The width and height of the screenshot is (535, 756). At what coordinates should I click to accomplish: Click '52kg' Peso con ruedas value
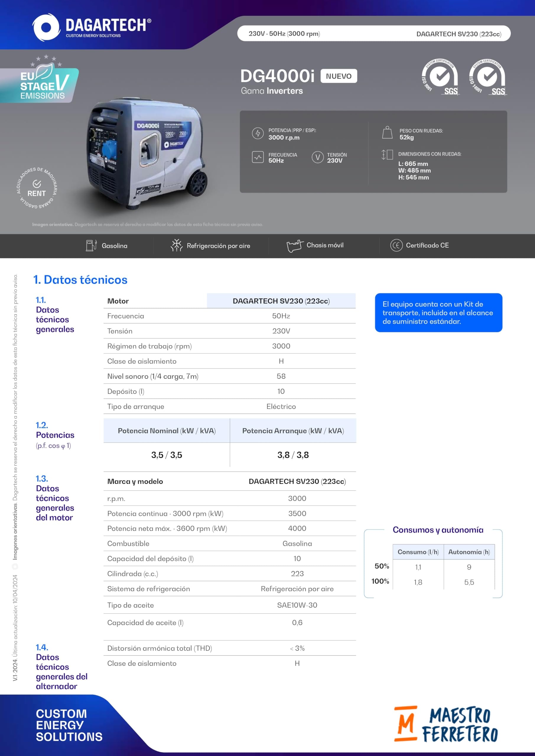406,137
